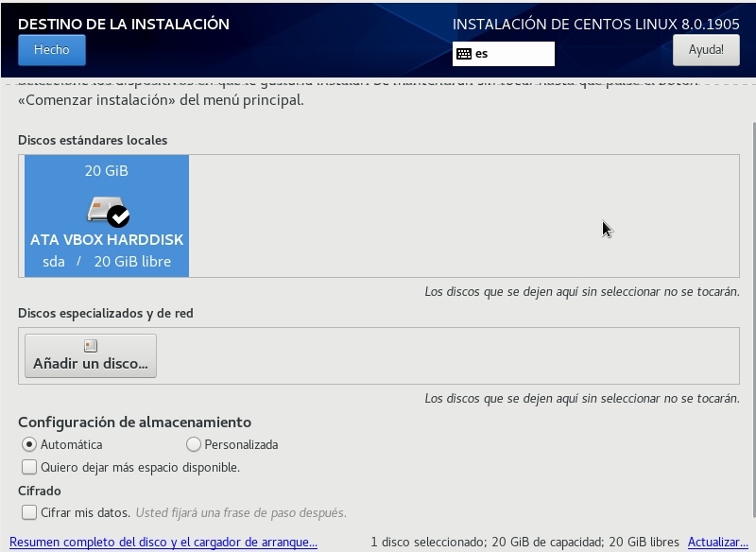Select the Personalizada storage radio button
Viewport: 756px width, 552px height.
[194, 444]
